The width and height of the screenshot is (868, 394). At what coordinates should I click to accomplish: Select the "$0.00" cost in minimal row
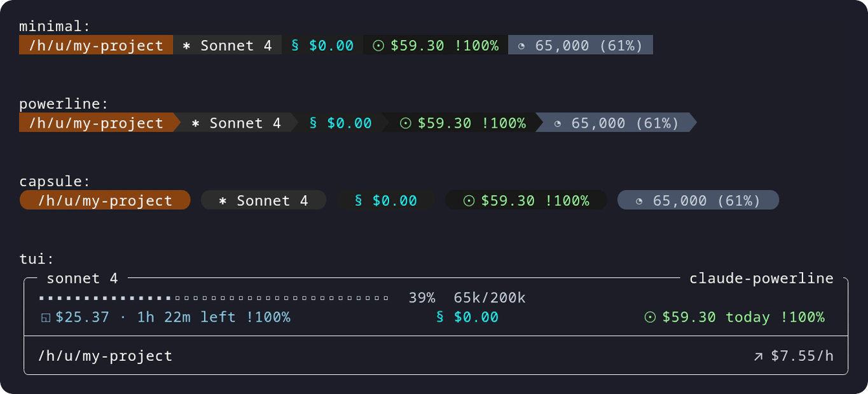pos(331,46)
